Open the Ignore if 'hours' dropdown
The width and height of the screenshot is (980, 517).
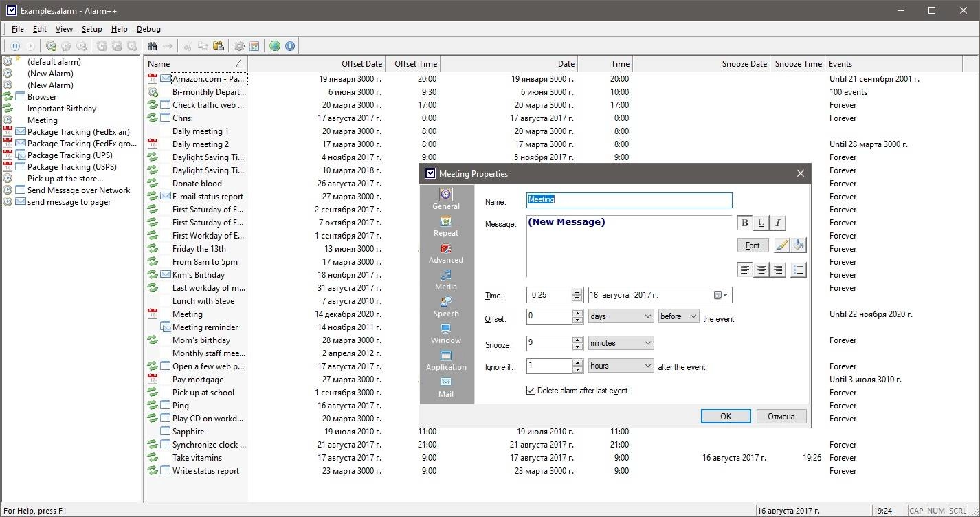click(x=621, y=366)
